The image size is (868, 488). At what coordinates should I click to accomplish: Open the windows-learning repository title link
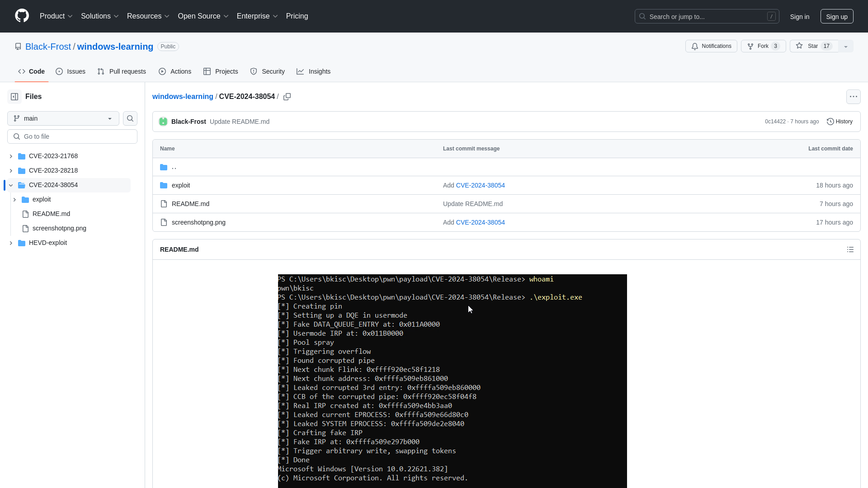pyautogui.click(x=115, y=47)
